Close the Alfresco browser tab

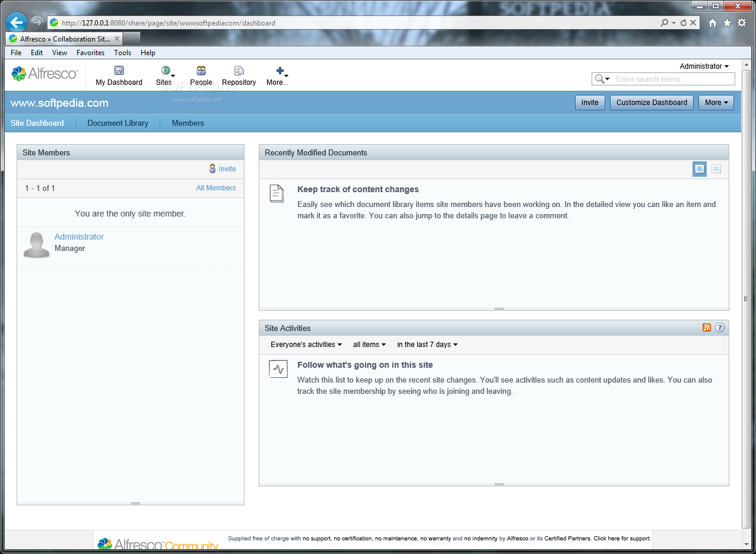point(117,39)
